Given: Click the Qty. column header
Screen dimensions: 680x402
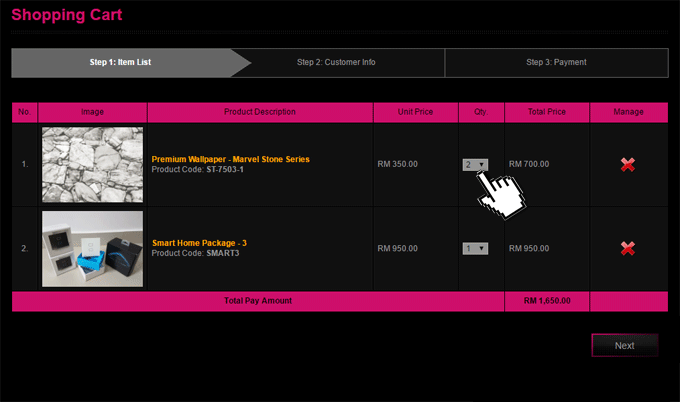Looking at the screenshot, I should (x=481, y=112).
